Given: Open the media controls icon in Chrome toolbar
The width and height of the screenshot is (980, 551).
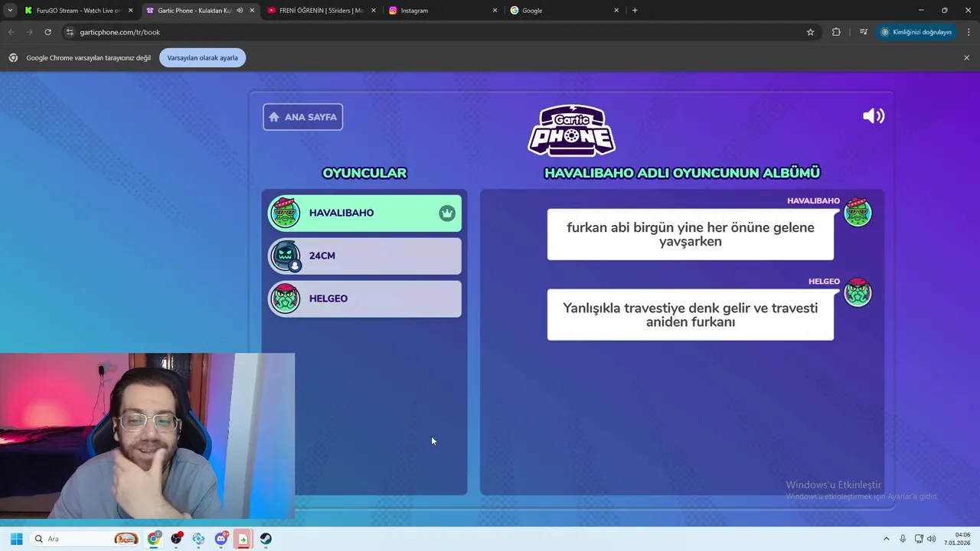Looking at the screenshot, I should (x=863, y=32).
